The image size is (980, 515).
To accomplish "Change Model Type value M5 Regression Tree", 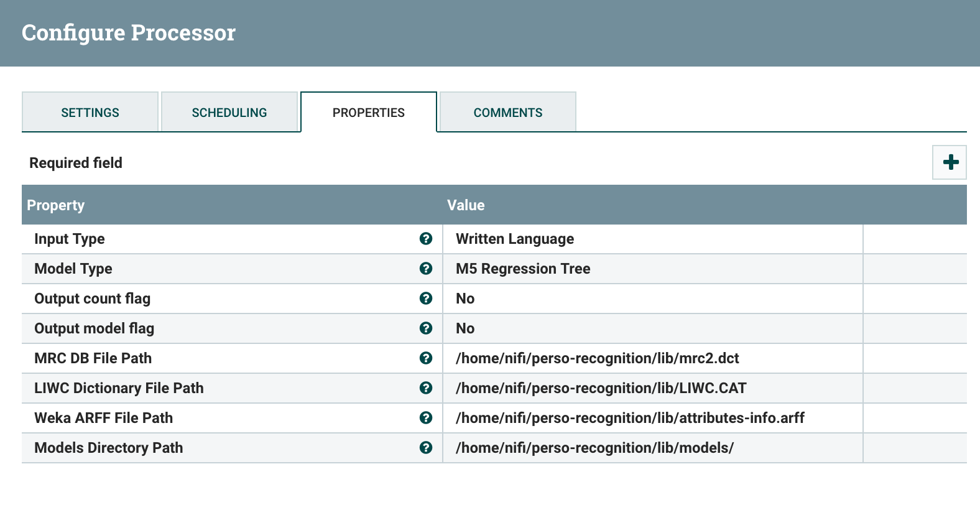I will [x=523, y=269].
